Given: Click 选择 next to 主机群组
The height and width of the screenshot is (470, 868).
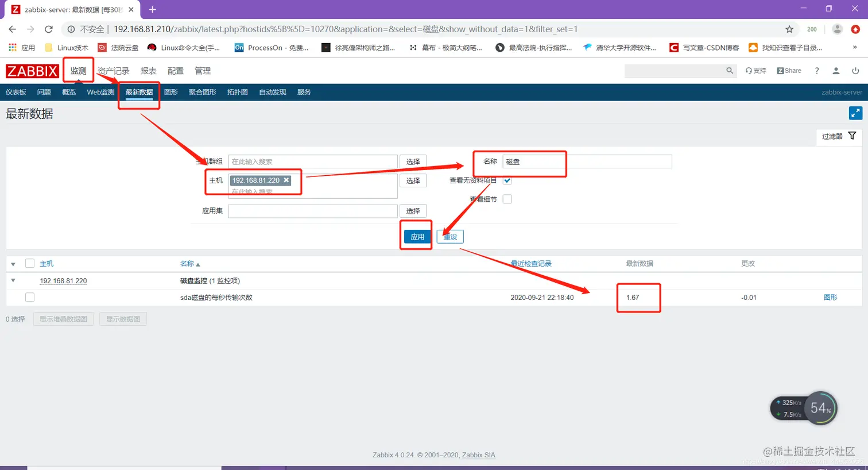Looking at the screenshot, I should (413, 161).
